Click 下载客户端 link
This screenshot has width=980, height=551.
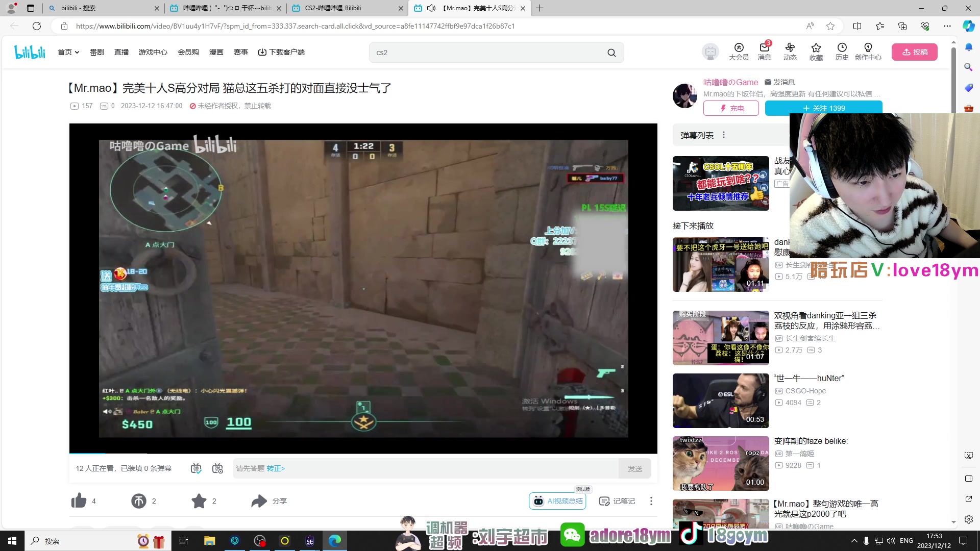[281, 52]
